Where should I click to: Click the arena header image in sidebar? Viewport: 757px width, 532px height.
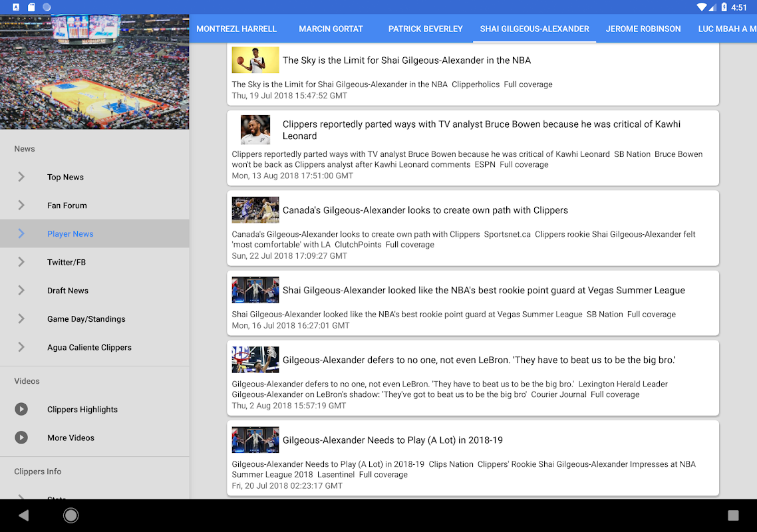click(x=94, y=71)
